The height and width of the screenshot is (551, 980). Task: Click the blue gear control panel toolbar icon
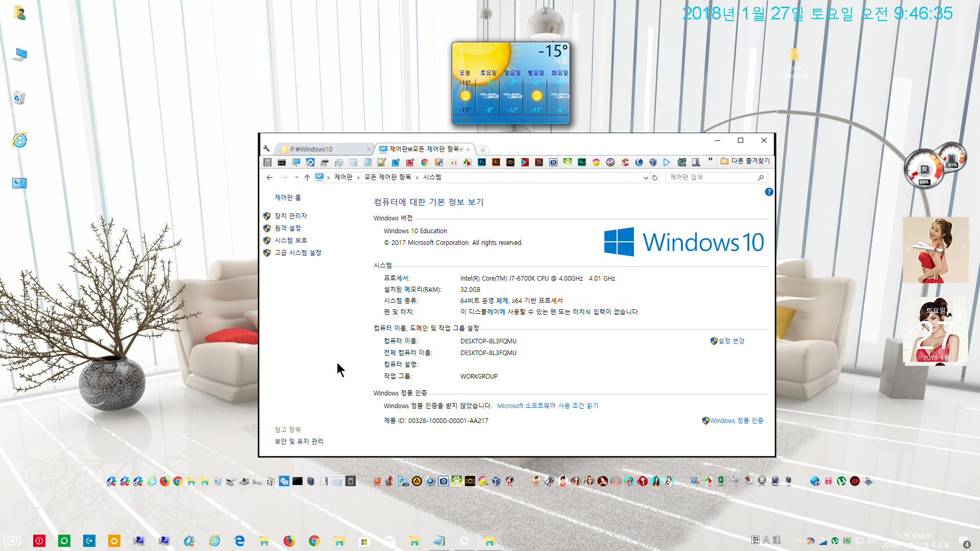[310, 162]
